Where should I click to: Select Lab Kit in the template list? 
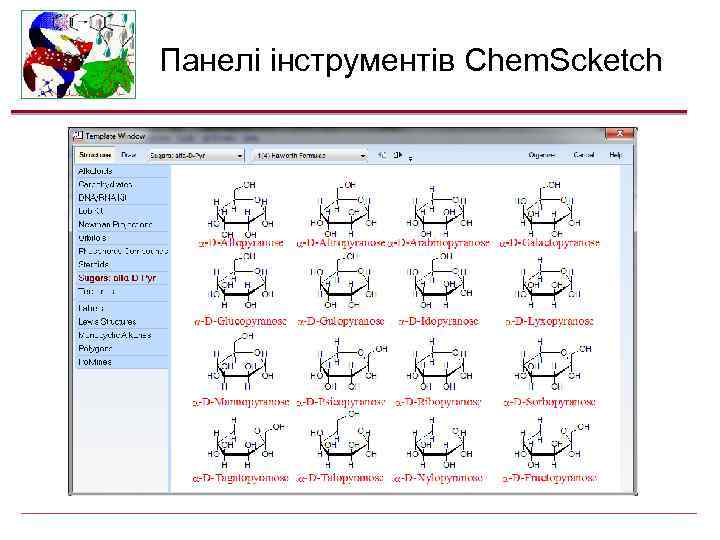tap(122, 211)
